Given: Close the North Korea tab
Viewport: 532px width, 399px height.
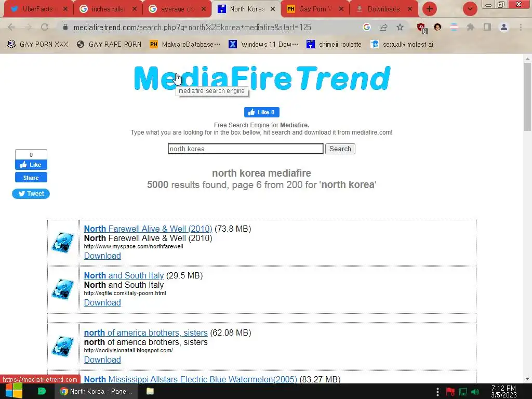Looking at the screenshot, I should pyautogui.click(x=273, y=9).
